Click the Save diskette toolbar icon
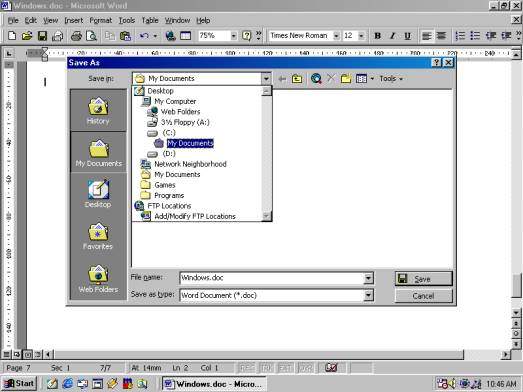The image size is (523, 392). pos(42,35)
